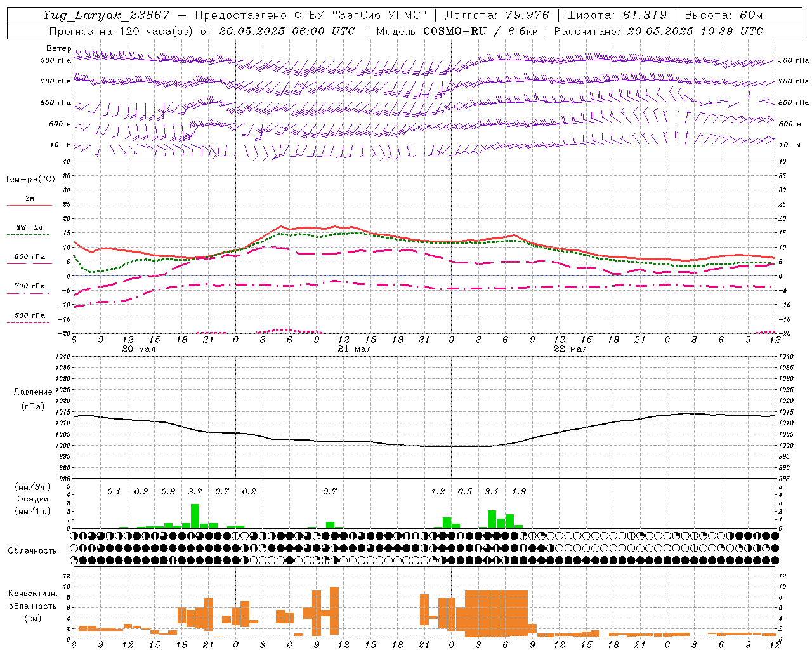
Task: Click the '1.9' precipitation total value
Action: 519,491
